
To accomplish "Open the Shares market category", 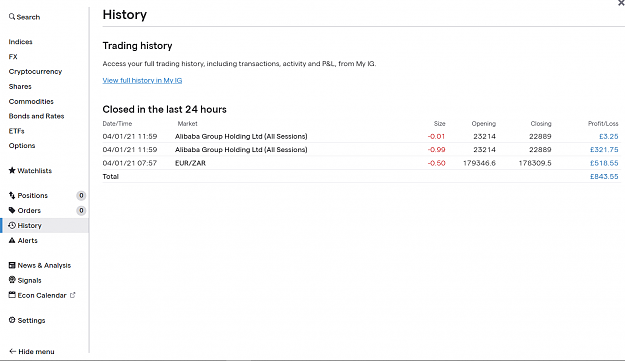I will click(x=20, y=86).
